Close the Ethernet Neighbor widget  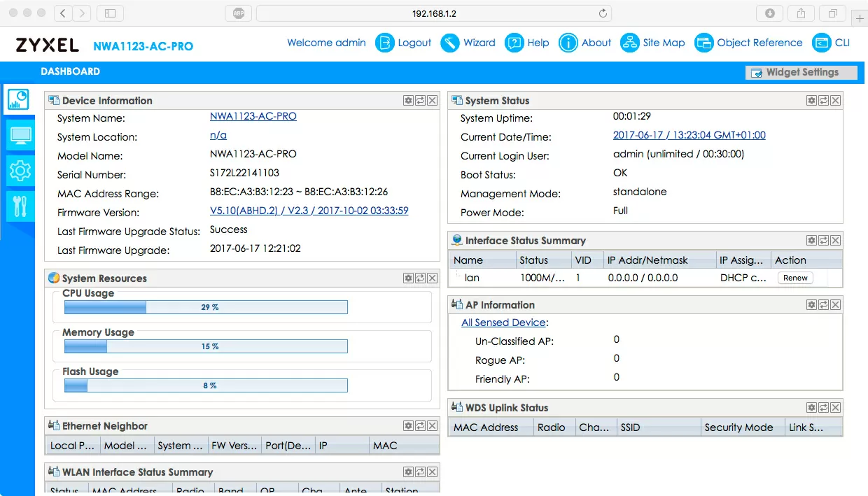(x=433, y=426)
